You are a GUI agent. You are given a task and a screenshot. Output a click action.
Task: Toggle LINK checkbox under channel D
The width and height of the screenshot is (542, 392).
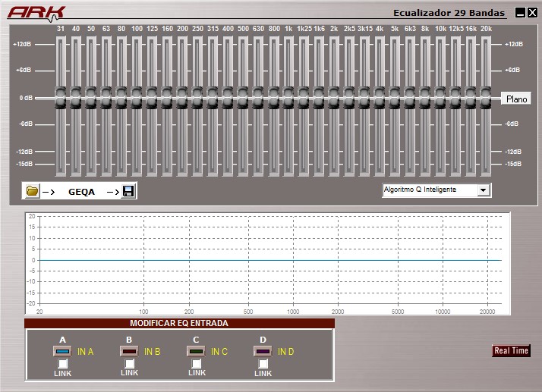(x=263, y=364)
